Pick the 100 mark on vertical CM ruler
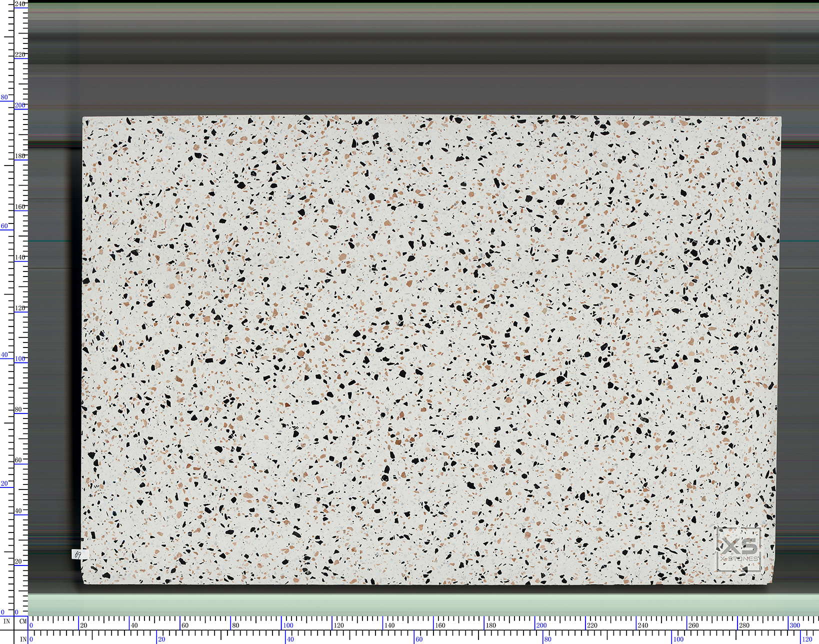This screenshot has height=644, width=819. 20,358
